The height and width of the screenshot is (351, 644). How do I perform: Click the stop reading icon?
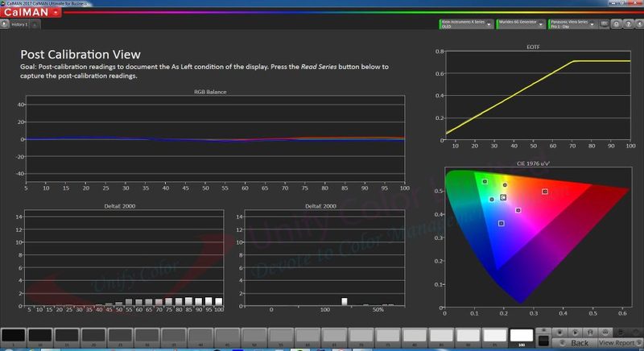click(x=559, y=332)
